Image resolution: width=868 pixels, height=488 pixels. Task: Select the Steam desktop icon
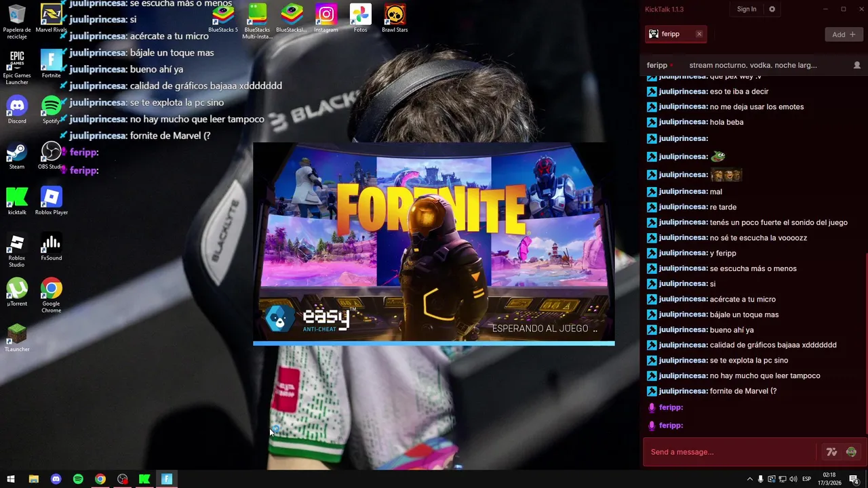pyautogui.click(x=17, y=156)
